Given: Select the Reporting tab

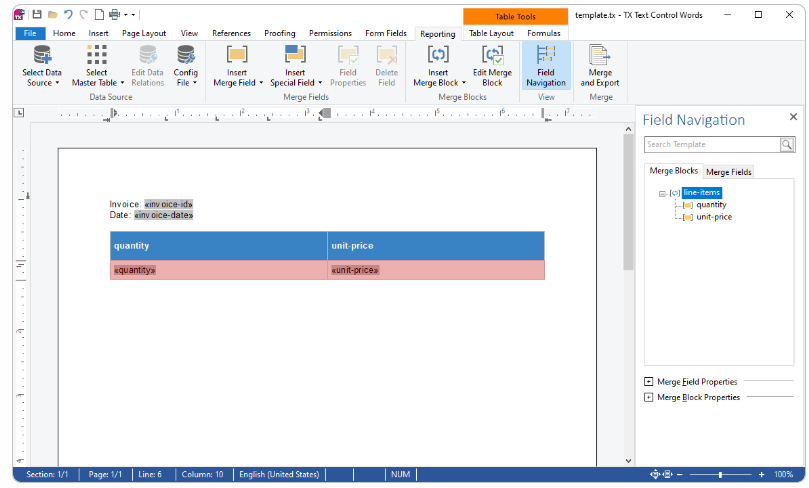Looking at the screenshot, I should [438, 34].
